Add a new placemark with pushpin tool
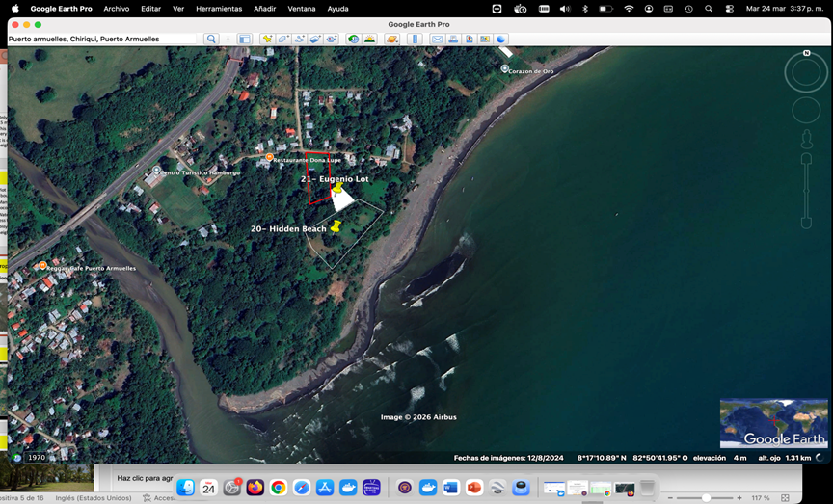The image size is (833, 504). point(267,39)
